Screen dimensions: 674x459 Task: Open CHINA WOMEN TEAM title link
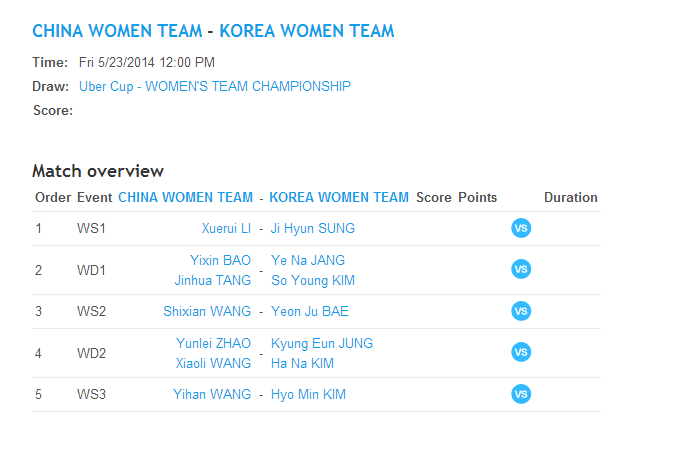pos(117,31)
